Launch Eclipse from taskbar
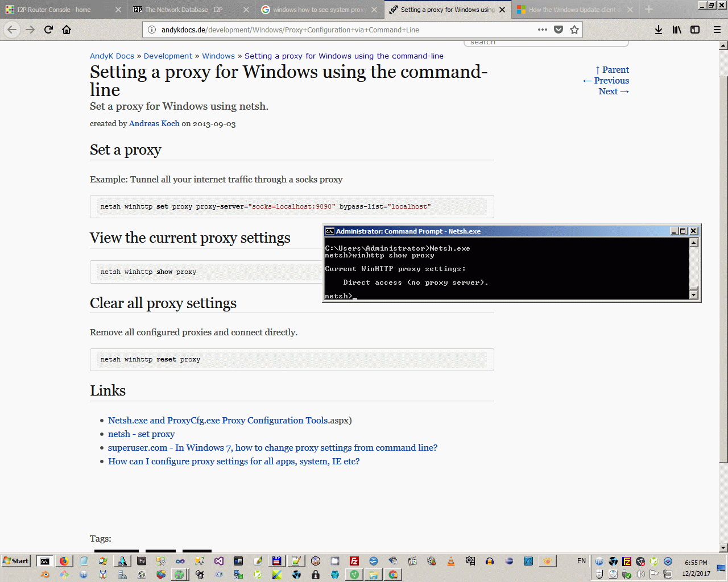 509,561
